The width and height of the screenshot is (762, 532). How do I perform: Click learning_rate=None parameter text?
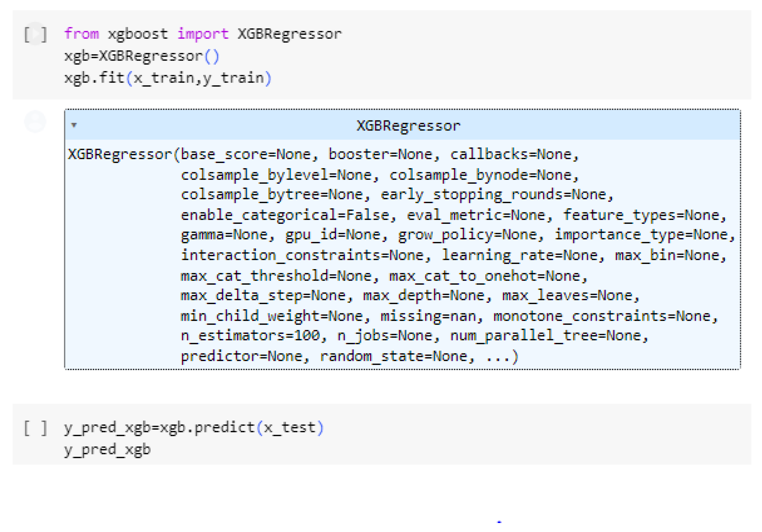(519, 255)
